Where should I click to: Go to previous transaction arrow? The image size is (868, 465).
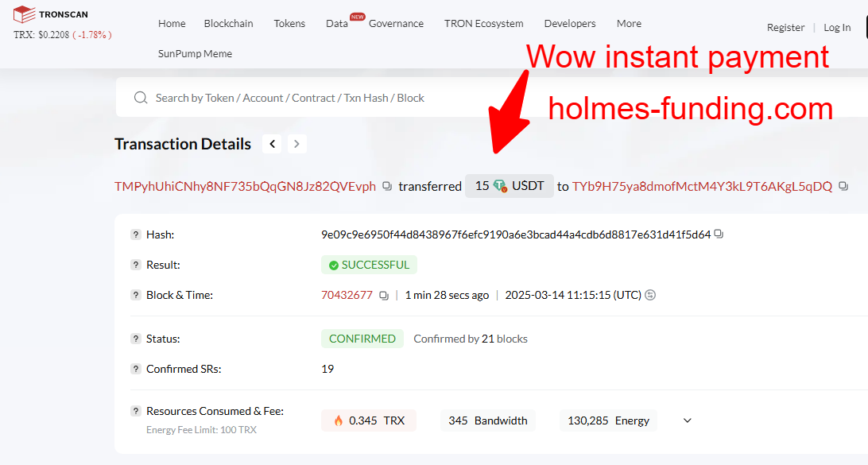pyautogui.click(x=272, y=144)
